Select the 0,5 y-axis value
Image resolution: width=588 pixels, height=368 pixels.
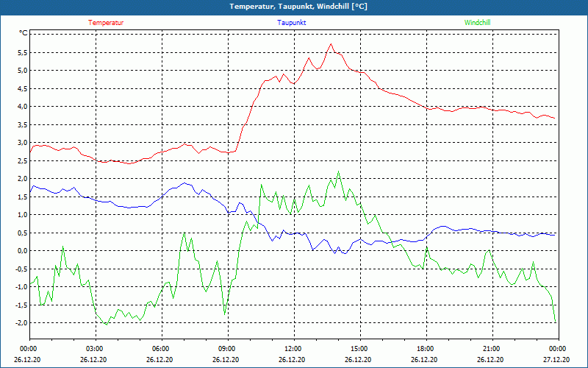click(23, 233)
